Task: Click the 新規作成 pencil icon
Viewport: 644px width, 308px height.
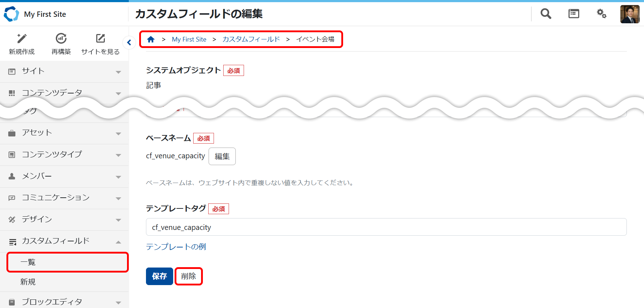Action: 22,39
